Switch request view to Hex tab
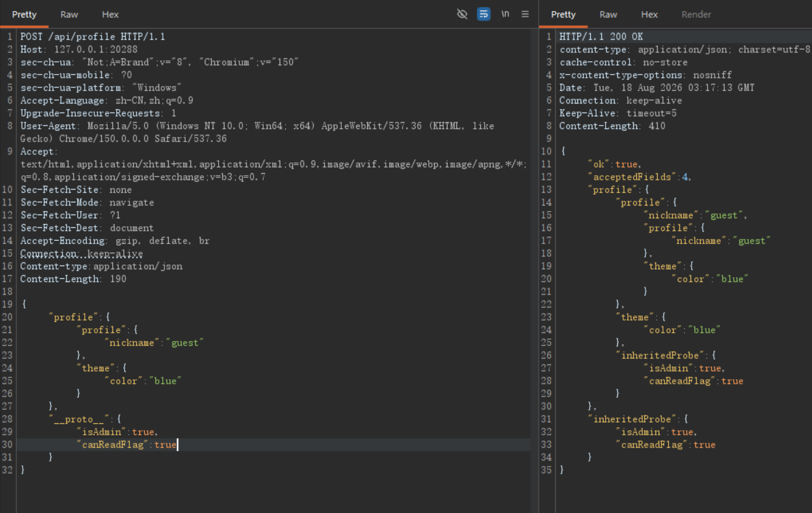812x513 pixels. [x=110, y=14]
